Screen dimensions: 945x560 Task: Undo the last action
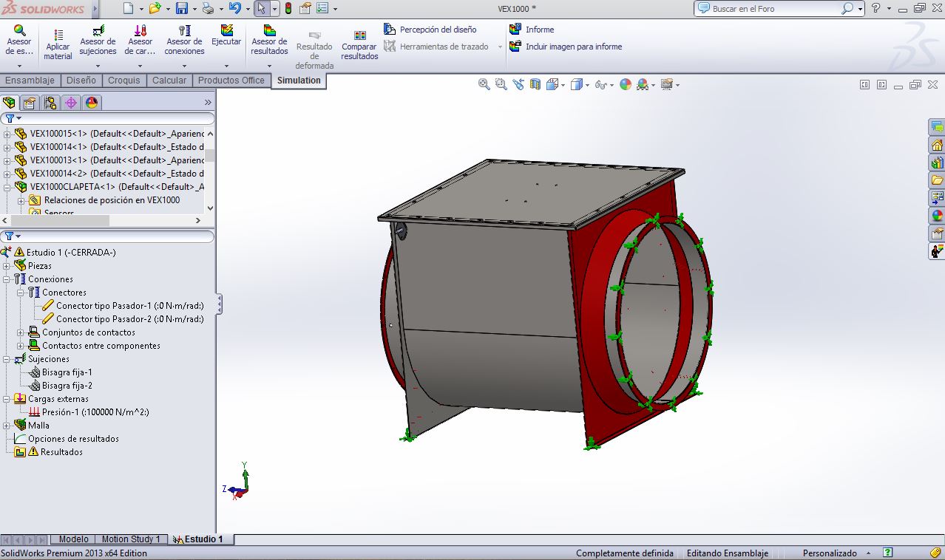pyautogui.click(x=234, y=9)
